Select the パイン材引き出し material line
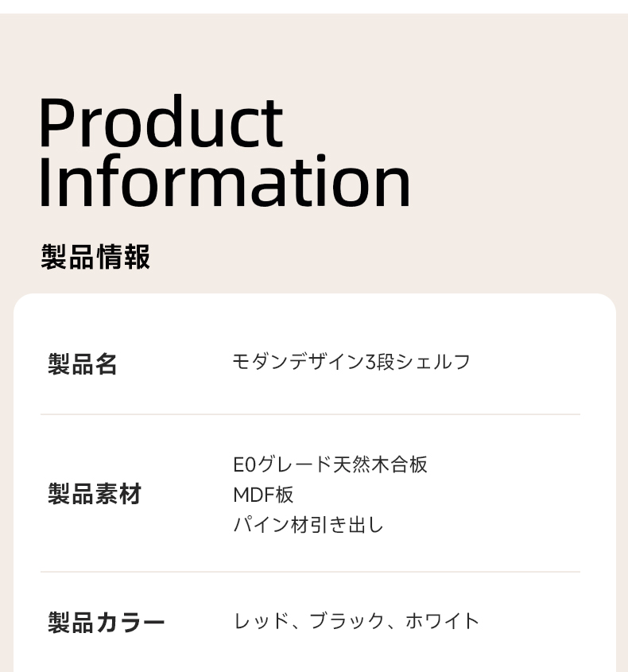The image size is (628, 672). [308, 525]
